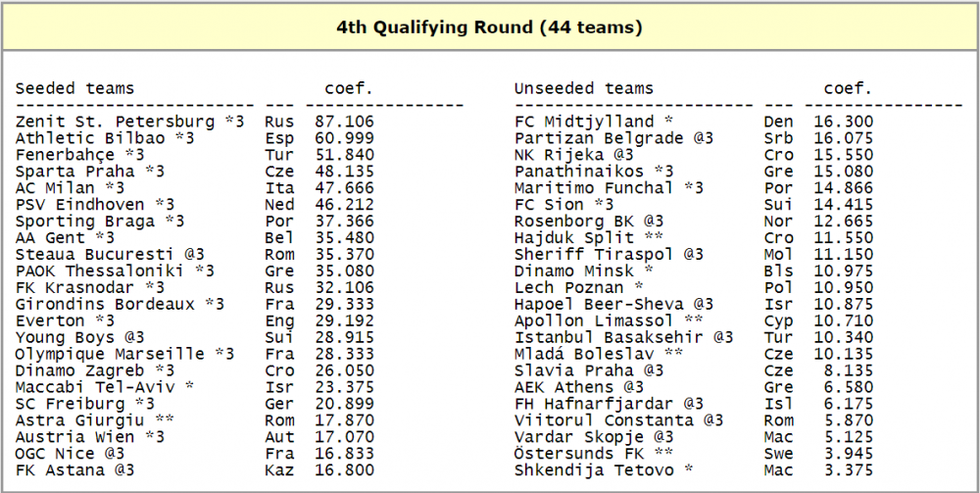Image resolution: width=980 pixels, height=493 pixels.
Task: Click the Unseeded teams column heading
Action: 584,89
